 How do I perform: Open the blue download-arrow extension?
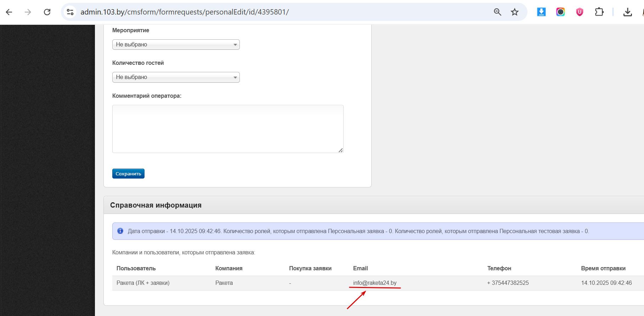point(541,12)
